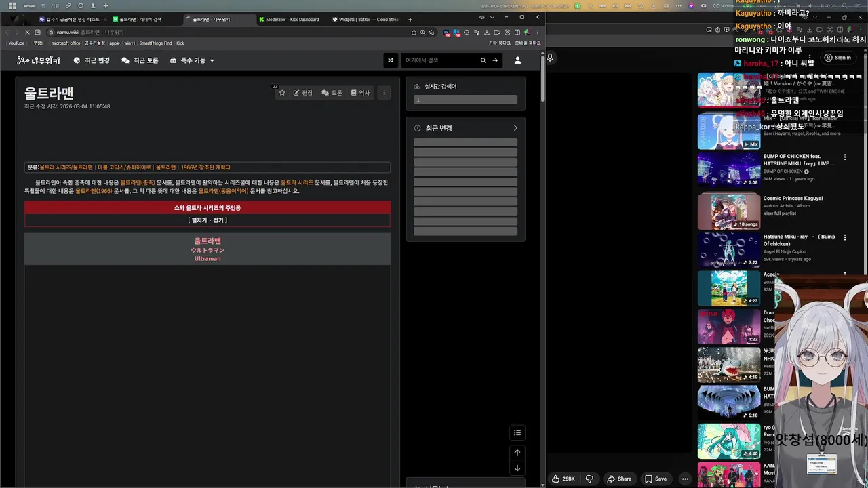Screen dimensions: 868x488
Task: Open options for BUMP OF CHICKEN feat. video
Action: pyautogui.click(x=845, y=157)
